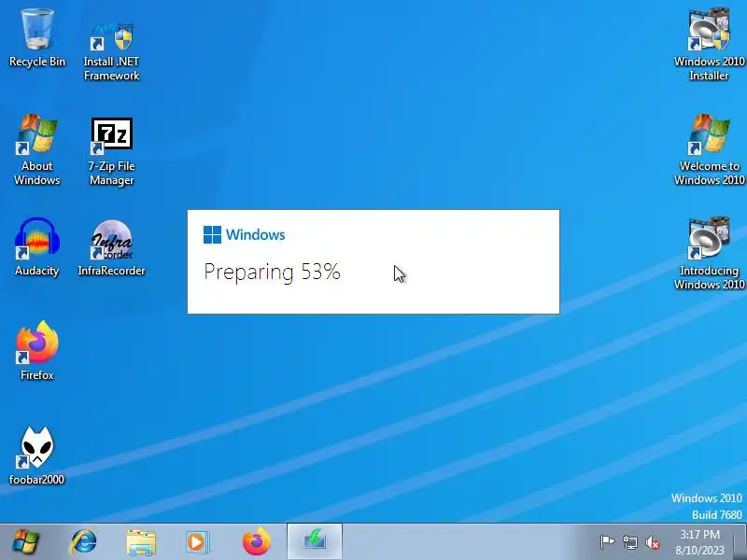Click the "Preparing 53%" progress text
Image resolution: width=747 pixels, height=560 pixels.
coord(272,272)
